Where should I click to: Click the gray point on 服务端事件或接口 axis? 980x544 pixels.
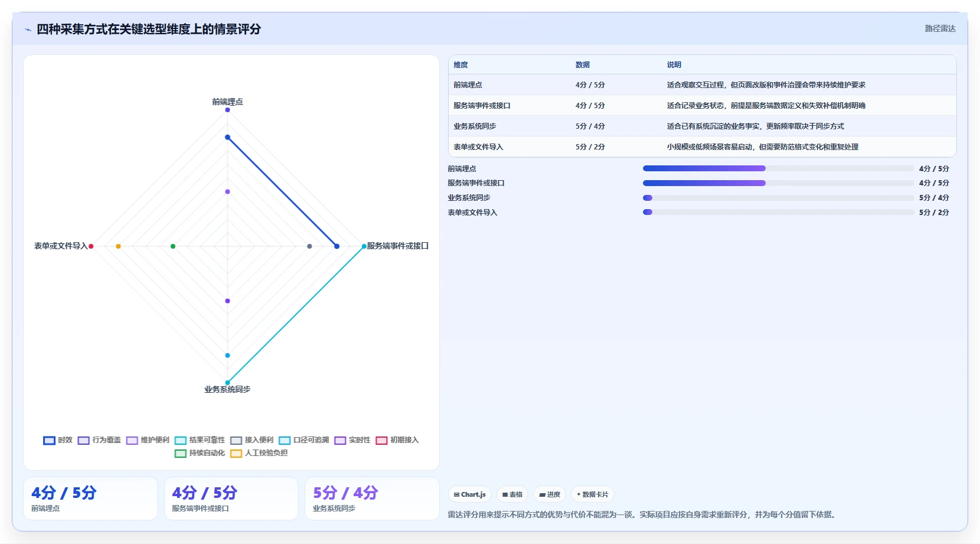coord(309,246)
